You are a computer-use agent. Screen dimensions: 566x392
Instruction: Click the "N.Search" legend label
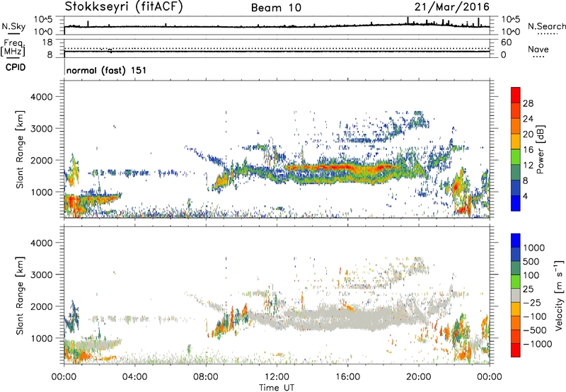click(x=546, y=26)
